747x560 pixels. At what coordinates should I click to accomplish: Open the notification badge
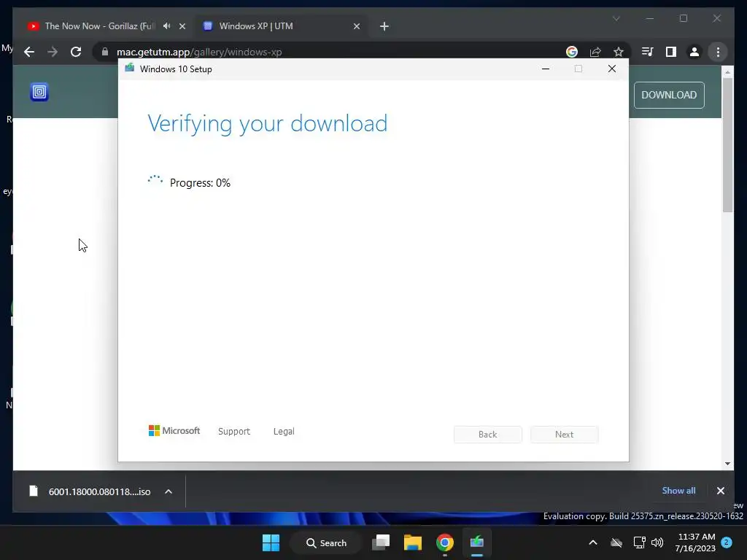click(x=727, y=542)
